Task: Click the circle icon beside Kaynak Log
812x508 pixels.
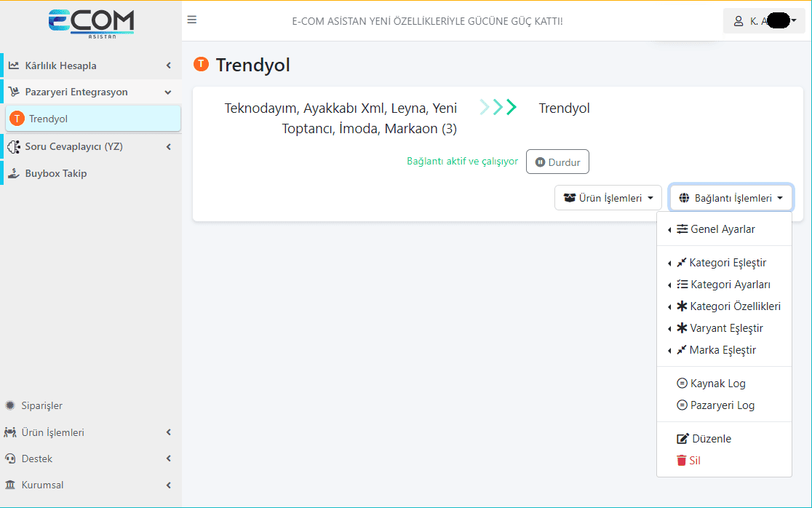Action: (x=682, y=384)
